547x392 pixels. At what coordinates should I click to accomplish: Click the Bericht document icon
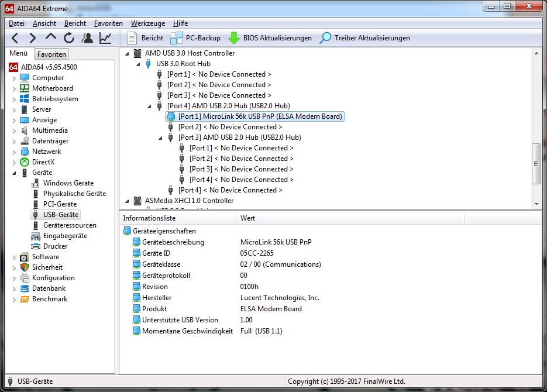point(132,37)
